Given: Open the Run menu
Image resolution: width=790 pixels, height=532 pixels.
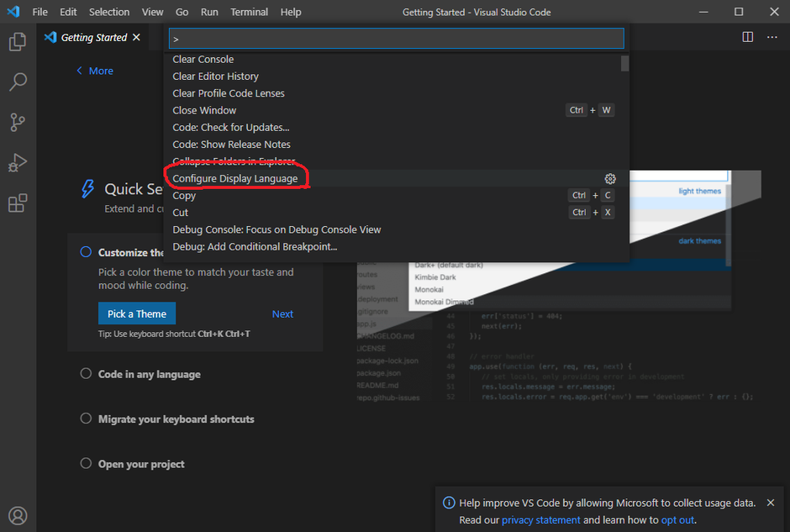Looking at the screenshot, I should pyautogui.click(x=209, y=12).
